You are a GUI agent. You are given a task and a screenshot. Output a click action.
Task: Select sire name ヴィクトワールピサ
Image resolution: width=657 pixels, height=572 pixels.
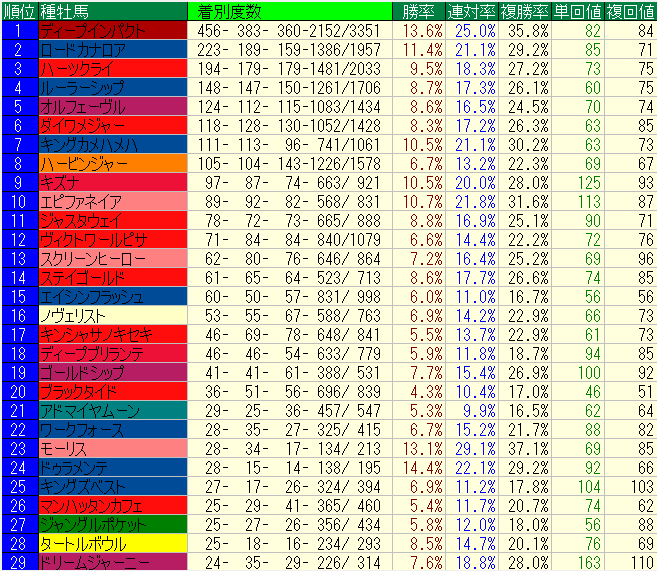[x=113, y=239]
